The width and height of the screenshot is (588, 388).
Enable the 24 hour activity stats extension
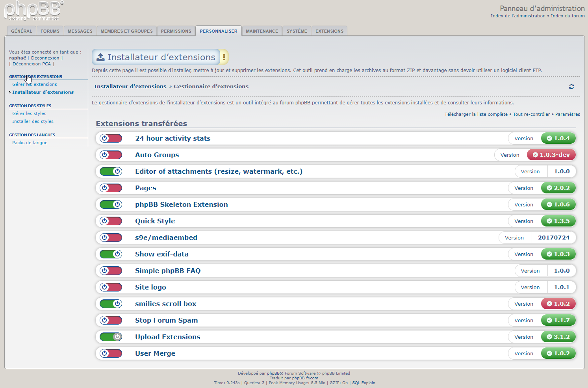111,138
